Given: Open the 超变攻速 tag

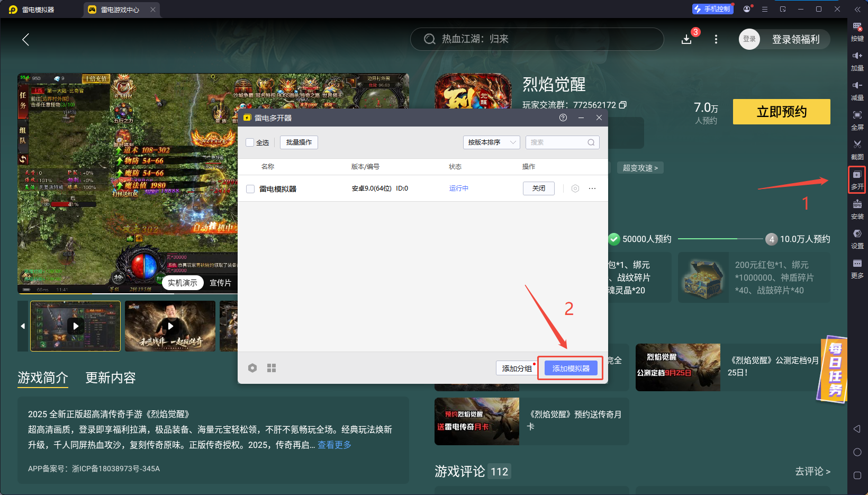Looking at the screenshot, I should tap(640, 168).
